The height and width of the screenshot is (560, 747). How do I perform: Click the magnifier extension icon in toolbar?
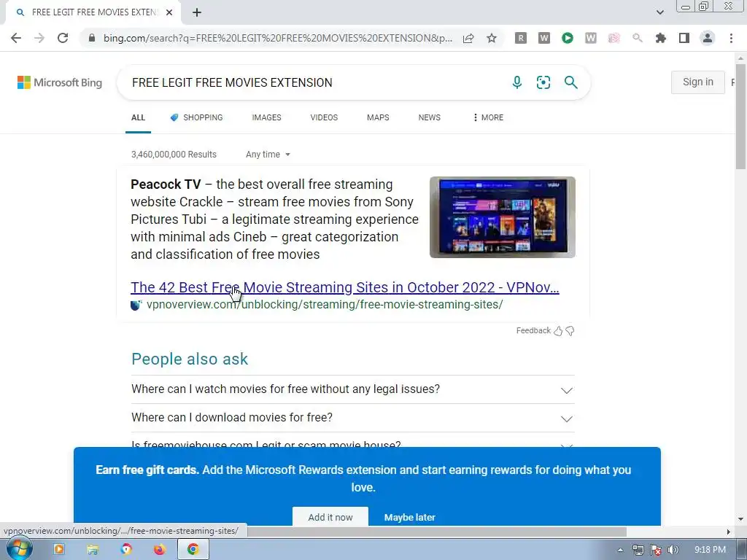(x=638, y=38)
